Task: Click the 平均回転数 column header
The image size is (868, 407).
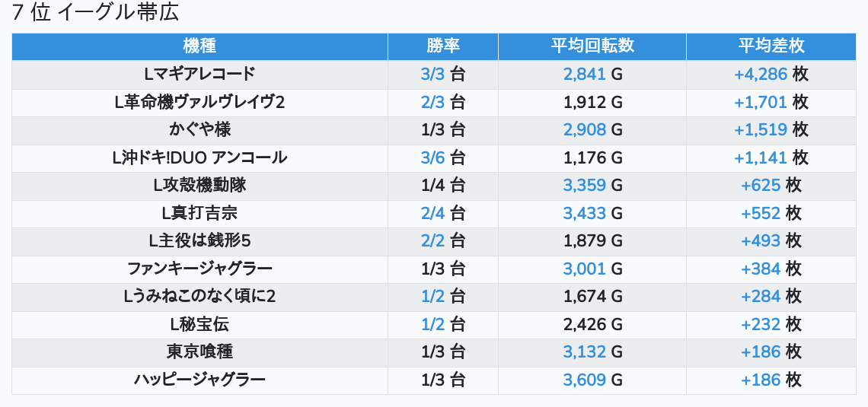Action: (x=592, y=46)
